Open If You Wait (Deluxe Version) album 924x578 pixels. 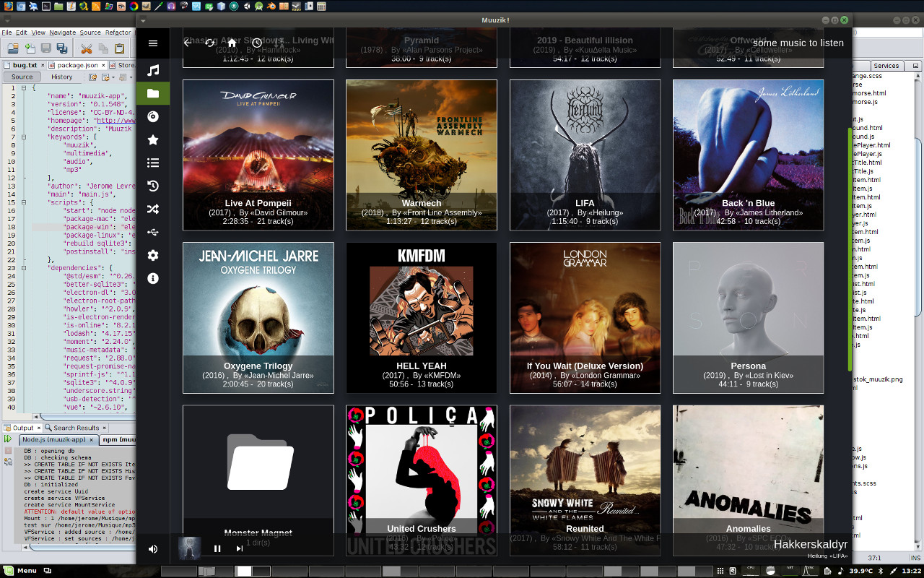pos(585,318)
